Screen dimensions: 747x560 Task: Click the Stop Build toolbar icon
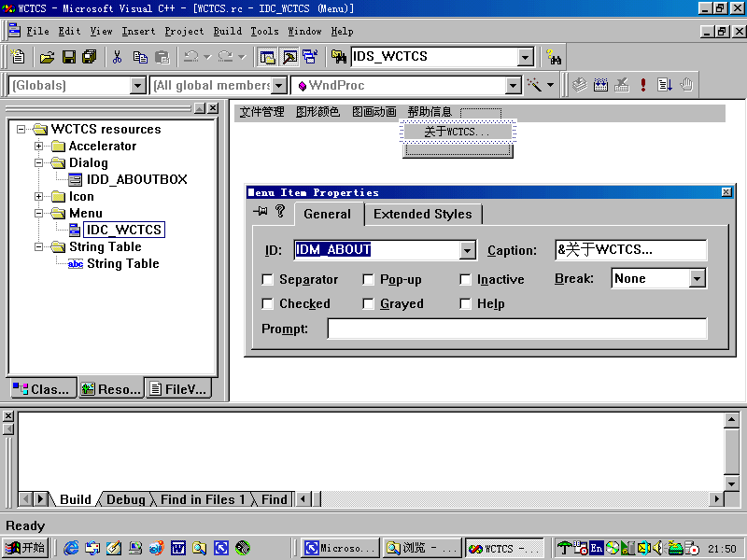click(622, 85)
